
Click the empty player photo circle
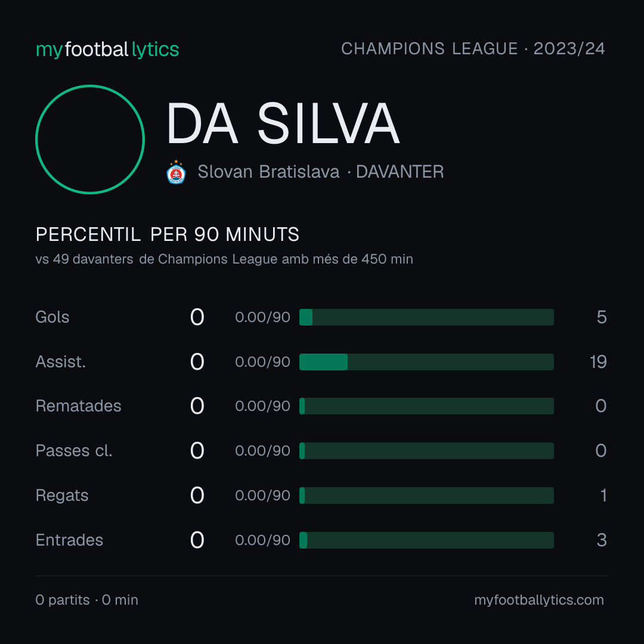coord(90,139)
